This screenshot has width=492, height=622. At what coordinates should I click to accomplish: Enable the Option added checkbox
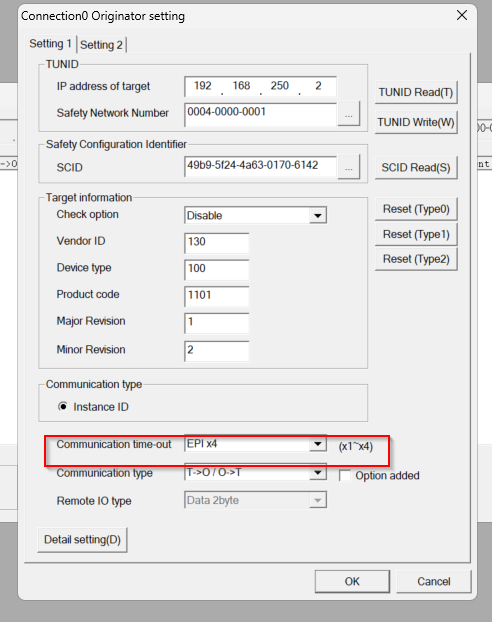345,475
